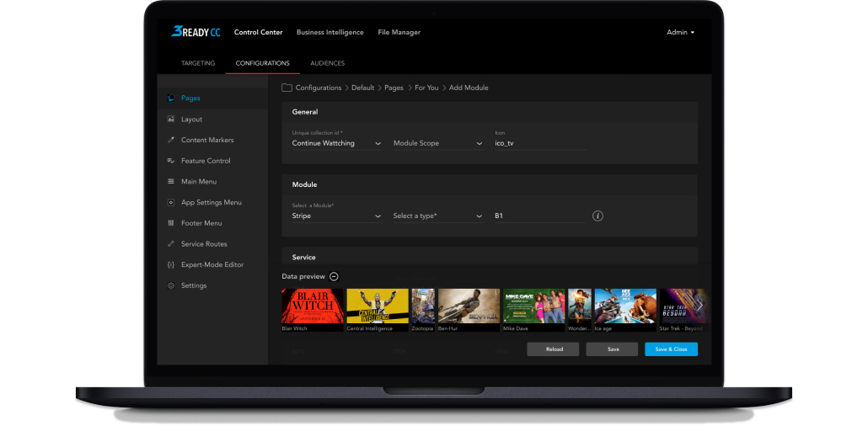Click the Expert-Mode Editor braces icon
Screen dimensions: 868x426
[x=171, y=264]
